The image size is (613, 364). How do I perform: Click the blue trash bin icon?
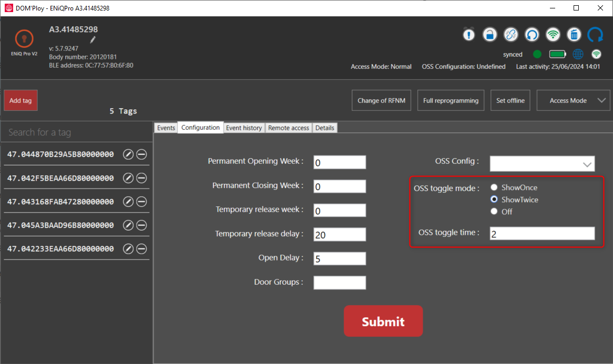(x=574, y=35)
